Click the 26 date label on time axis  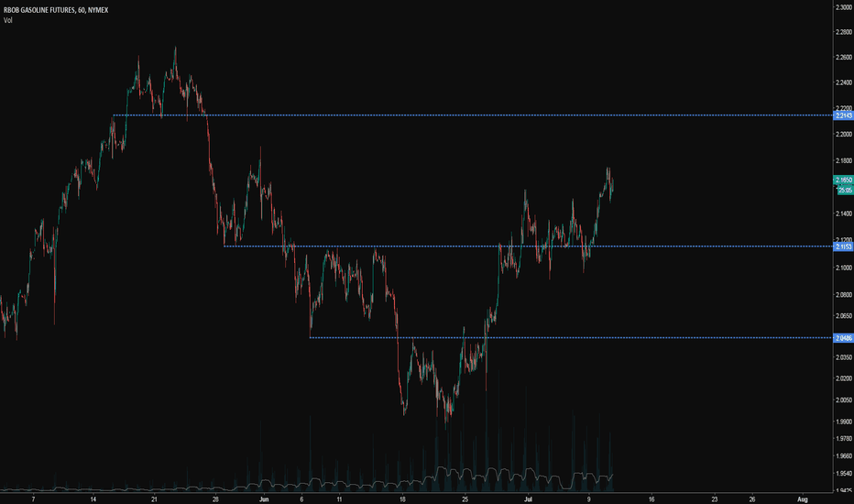(x=752, y=499)
